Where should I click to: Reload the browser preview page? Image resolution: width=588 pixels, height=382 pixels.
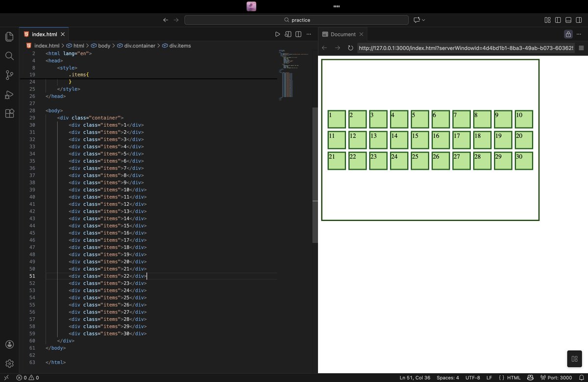[x=350, y=48]
